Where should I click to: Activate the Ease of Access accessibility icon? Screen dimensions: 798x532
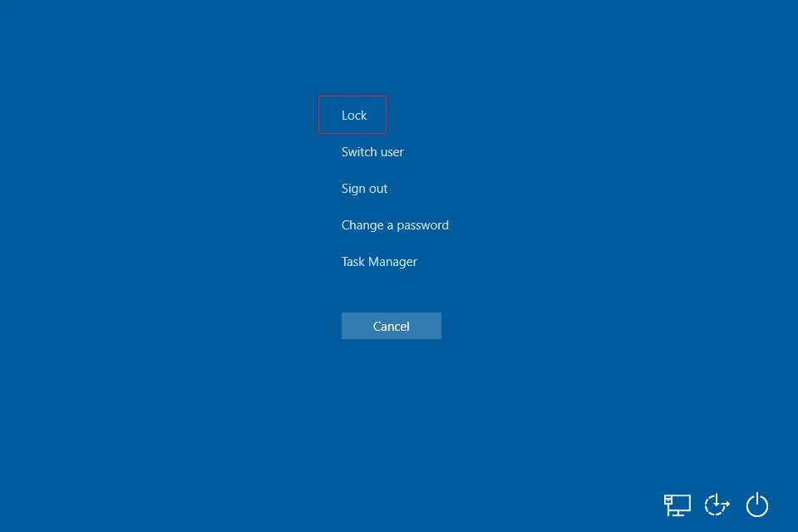pyautogui.click(x=717, y=505)
